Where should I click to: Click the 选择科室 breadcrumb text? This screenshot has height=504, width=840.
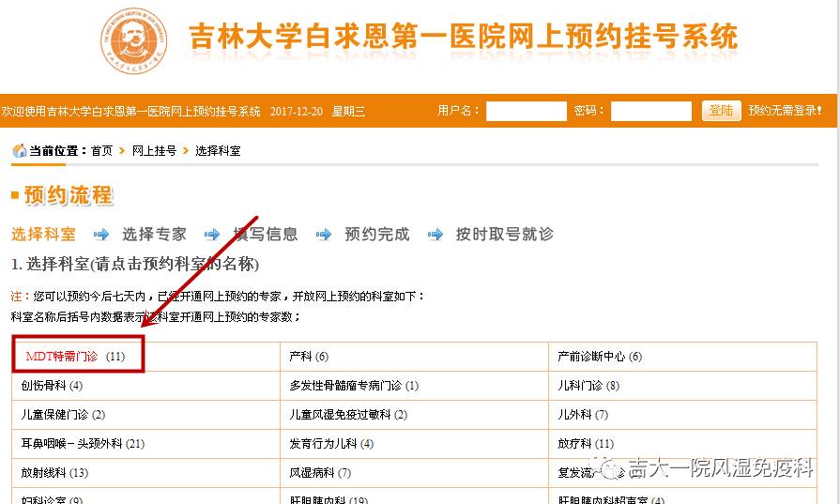tap(218, 151)
